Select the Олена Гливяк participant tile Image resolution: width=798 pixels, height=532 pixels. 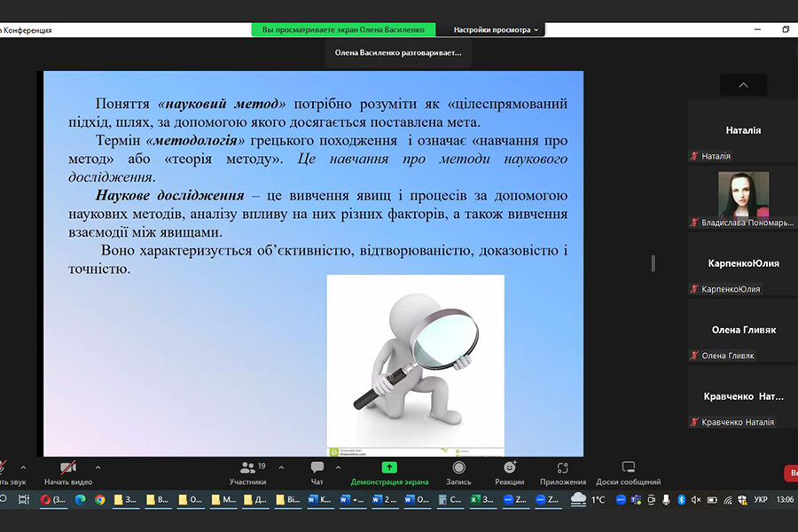[743, 331]
